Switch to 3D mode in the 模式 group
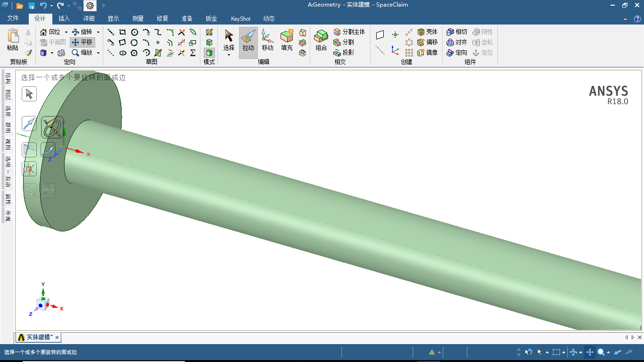The image size is (644, 362). click(x=209, y=52)
